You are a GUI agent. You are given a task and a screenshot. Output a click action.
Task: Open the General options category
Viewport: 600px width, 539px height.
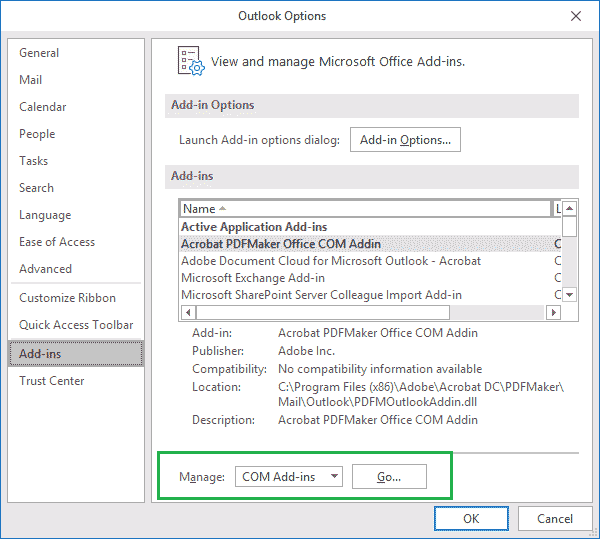pos(76,53)
